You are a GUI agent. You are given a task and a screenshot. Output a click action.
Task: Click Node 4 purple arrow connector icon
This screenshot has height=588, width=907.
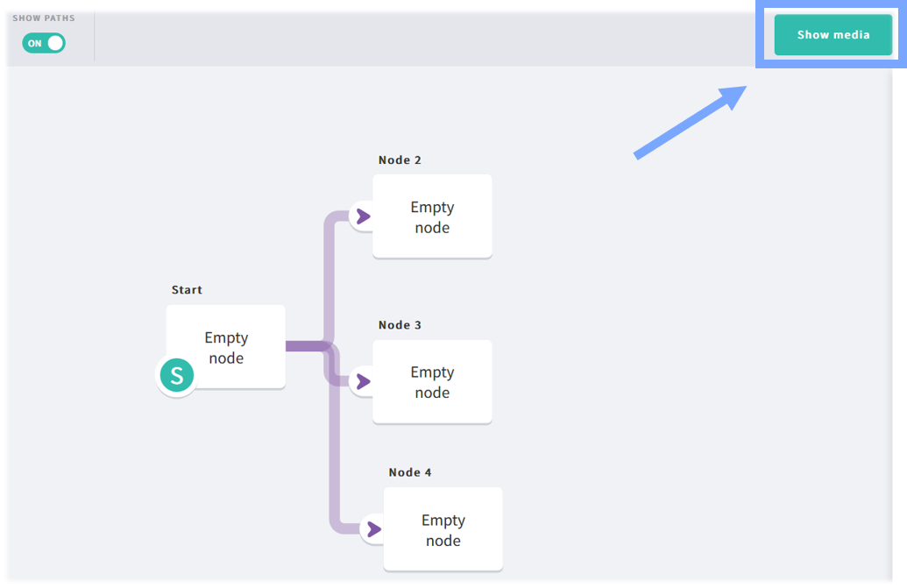[374, 529]
